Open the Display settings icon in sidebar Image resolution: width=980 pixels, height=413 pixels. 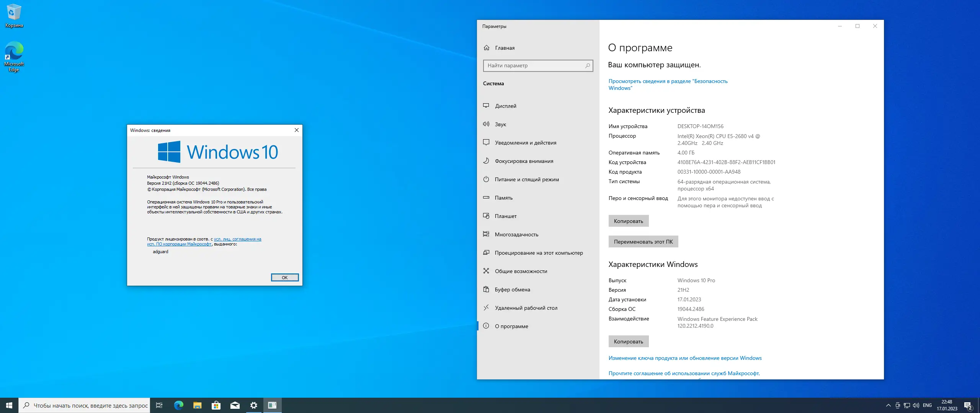click(x=486, y=106)
